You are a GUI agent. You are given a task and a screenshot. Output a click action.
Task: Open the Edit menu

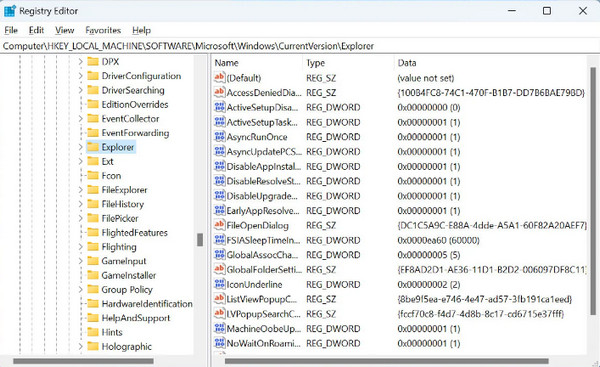(36, 30)
